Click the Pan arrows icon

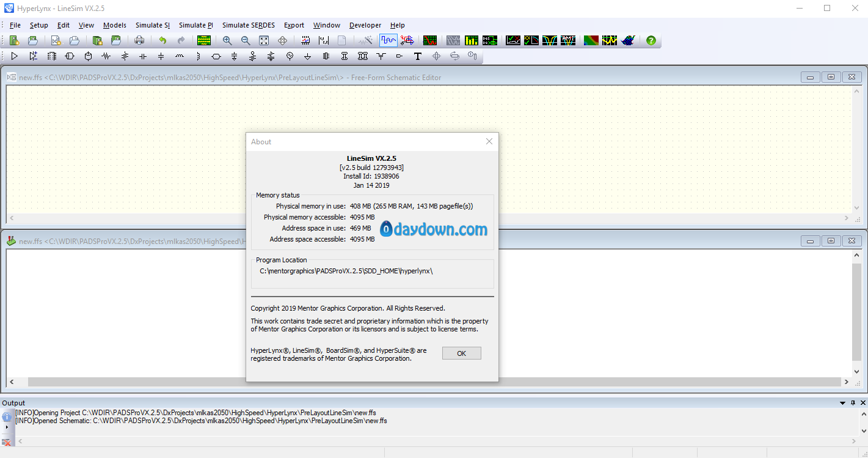282,40
